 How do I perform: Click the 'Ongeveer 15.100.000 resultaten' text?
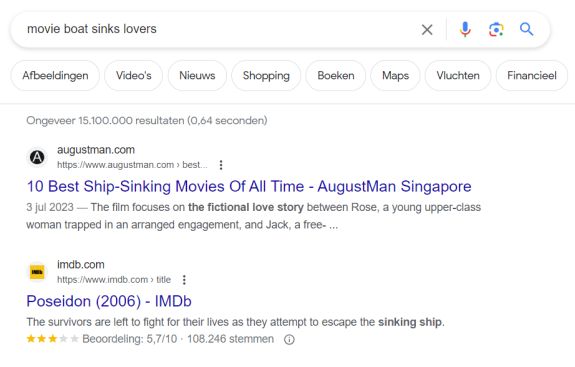point(147,120)
